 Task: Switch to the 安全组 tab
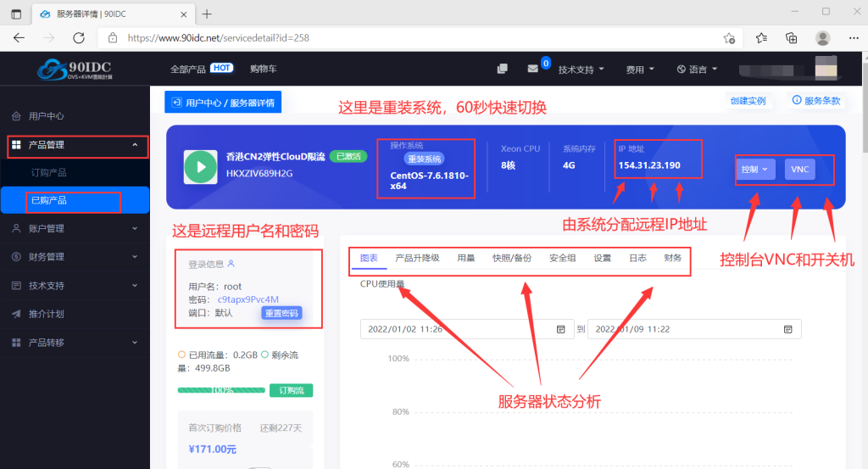coord(563,258)
